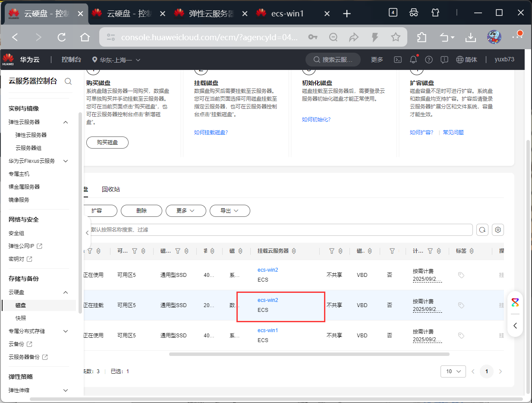Image resolution: width=532 pixels, height=403 pixels.
Task: Open the 华东-上海一 region selector
Action: click(x=116, y=60)
